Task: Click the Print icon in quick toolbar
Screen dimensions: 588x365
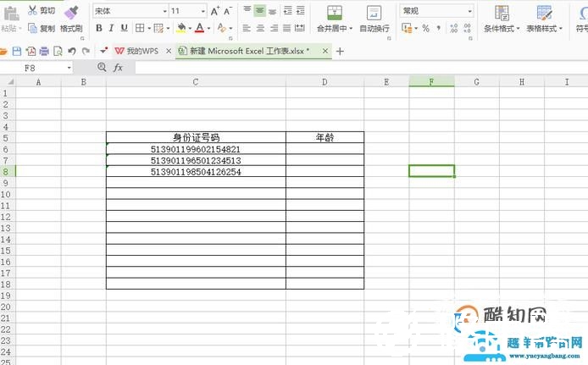Action: [x=44, y=51]
